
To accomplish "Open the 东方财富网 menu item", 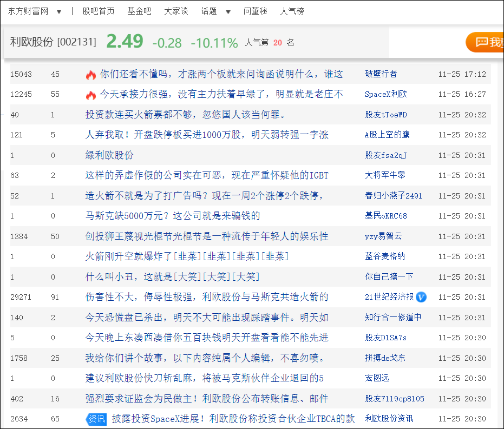I will tap(28, 11).
